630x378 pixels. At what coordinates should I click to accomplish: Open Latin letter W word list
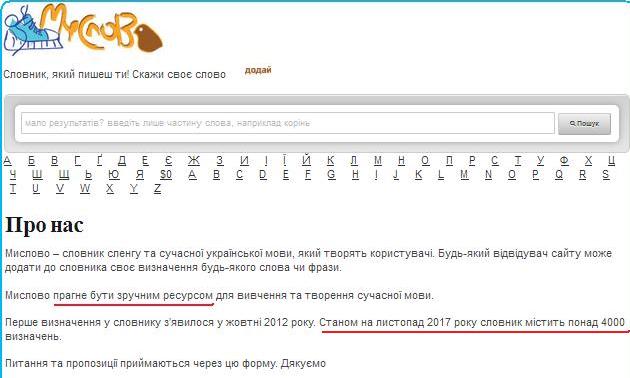tap(85, 188)
